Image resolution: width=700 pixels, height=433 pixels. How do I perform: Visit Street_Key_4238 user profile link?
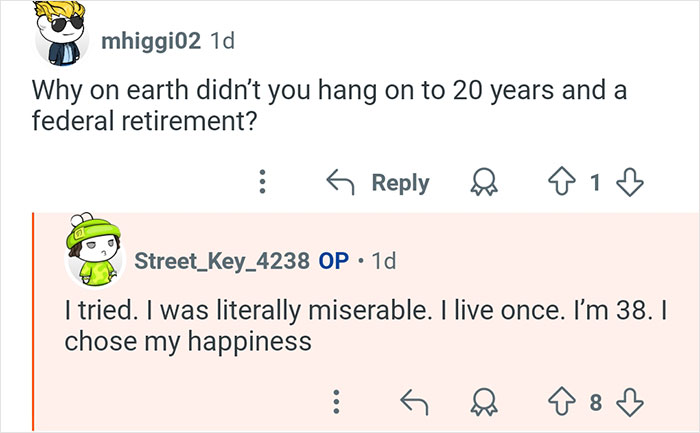221,261
